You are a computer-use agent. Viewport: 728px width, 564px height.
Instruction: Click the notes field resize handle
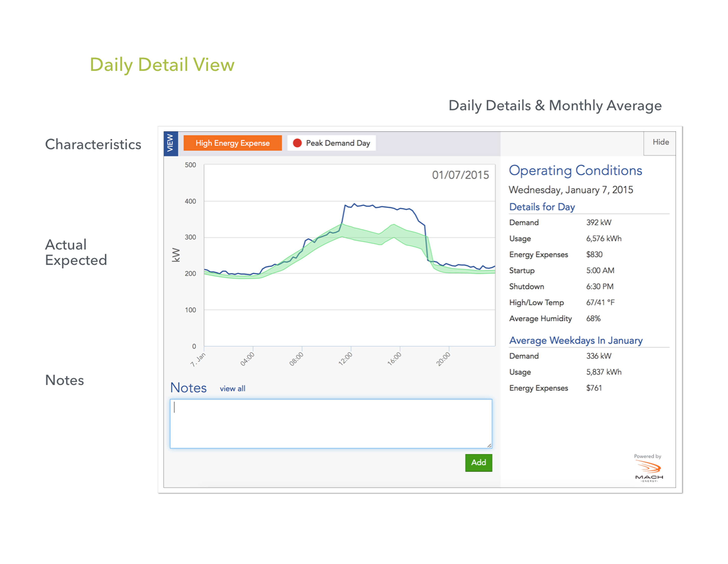tap(489, 445)
